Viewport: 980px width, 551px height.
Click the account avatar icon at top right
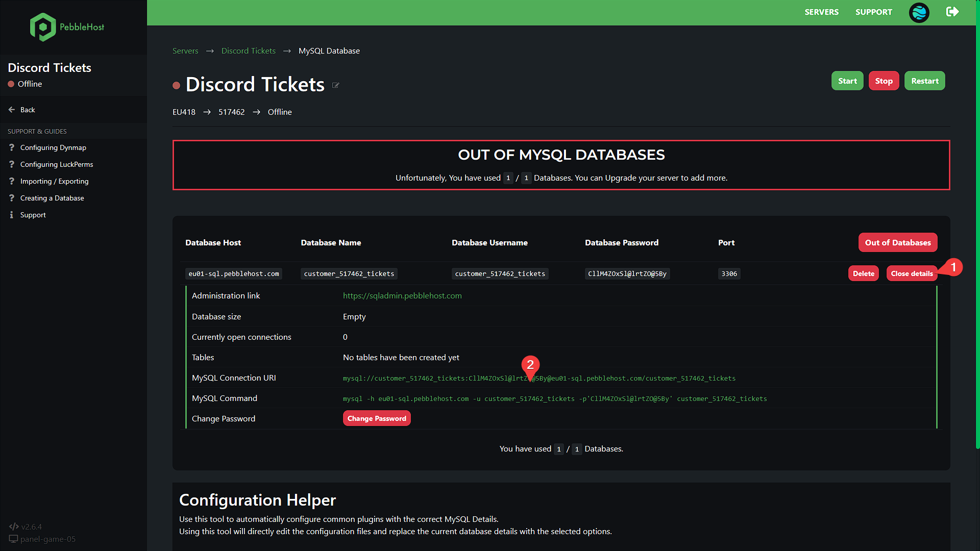click(x=919, y=13)
